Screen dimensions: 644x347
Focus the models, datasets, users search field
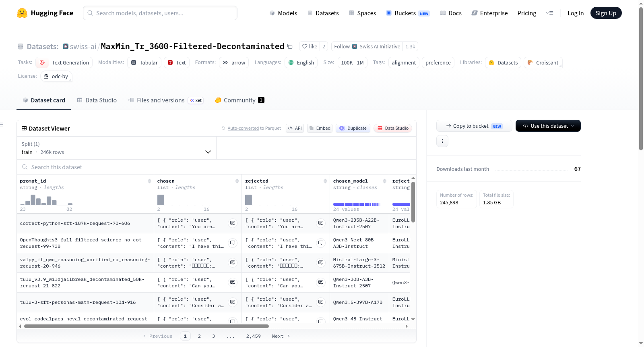[160, 13]
